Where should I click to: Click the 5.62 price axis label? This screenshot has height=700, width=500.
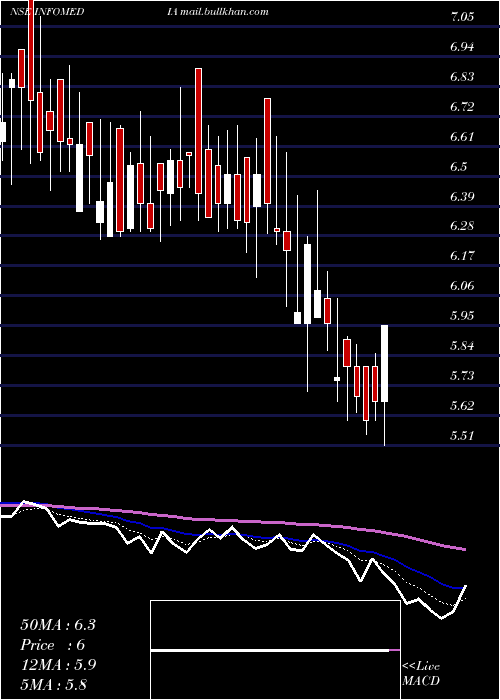[x=463, y=406]
